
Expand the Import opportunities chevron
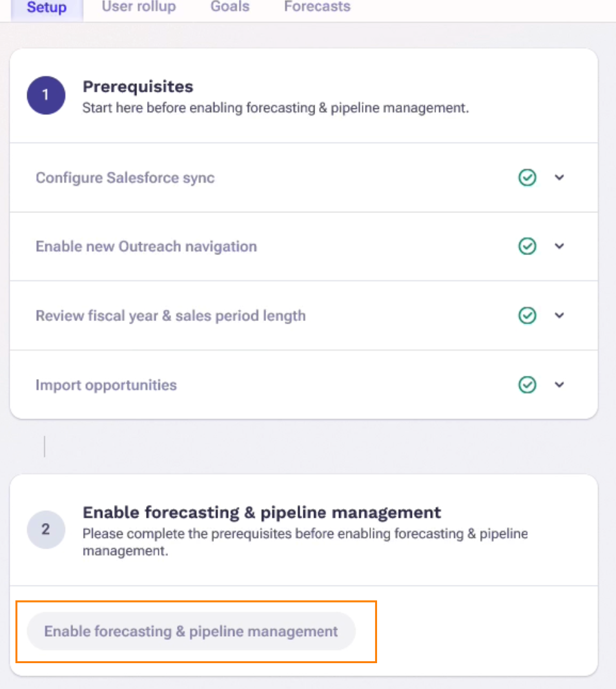[x=560, y=385]
